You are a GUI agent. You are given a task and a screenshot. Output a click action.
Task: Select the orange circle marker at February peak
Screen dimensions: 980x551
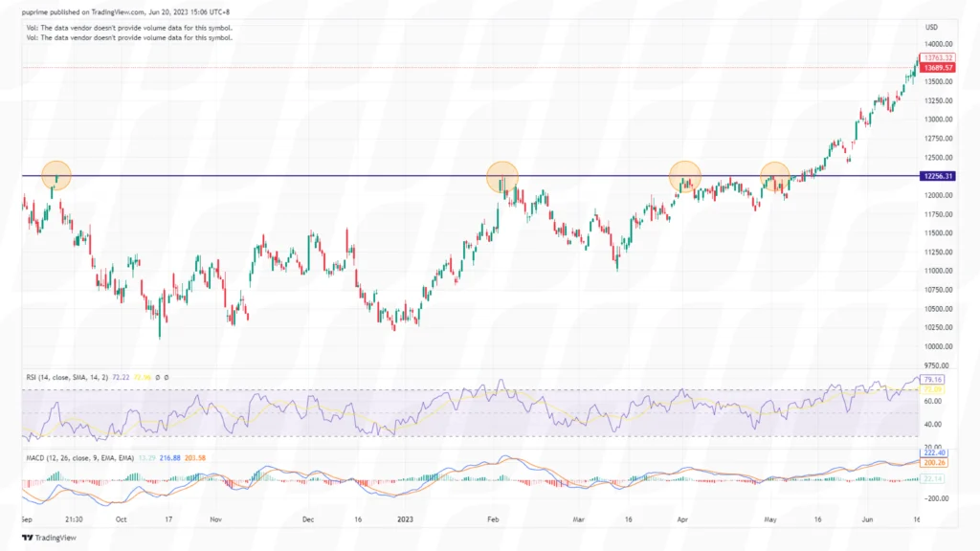(x=502, y=176)
